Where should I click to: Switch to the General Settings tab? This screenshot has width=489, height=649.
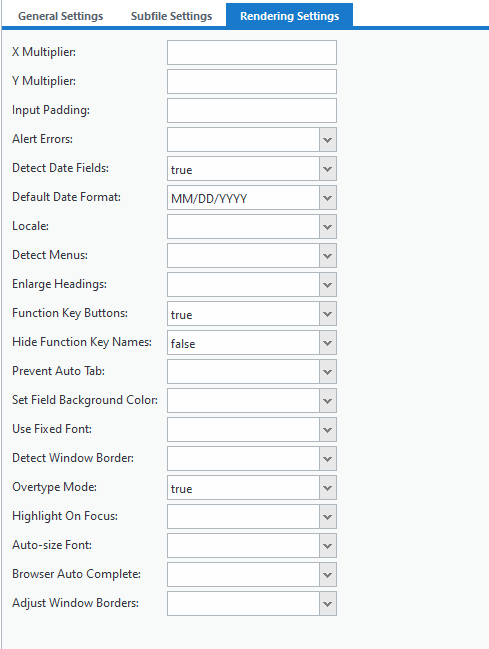coord(60,16)
